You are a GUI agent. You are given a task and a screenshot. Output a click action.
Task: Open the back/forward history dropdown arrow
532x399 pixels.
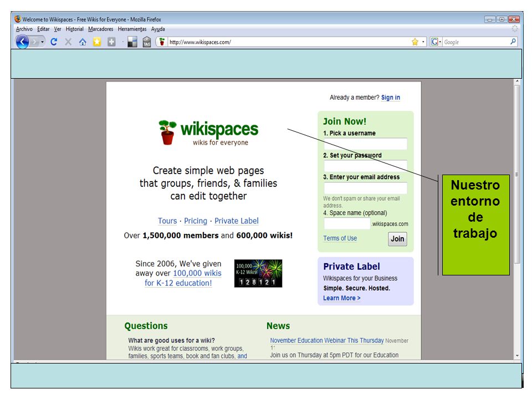coord(43,42)
